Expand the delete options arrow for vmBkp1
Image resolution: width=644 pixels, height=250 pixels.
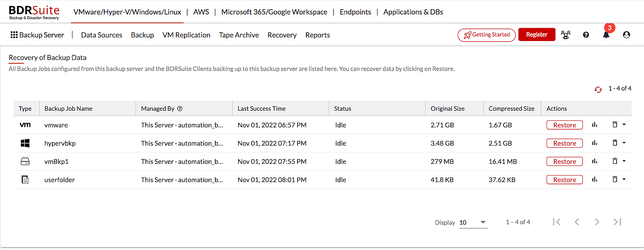pyautogui.click(x=624, y=161)
